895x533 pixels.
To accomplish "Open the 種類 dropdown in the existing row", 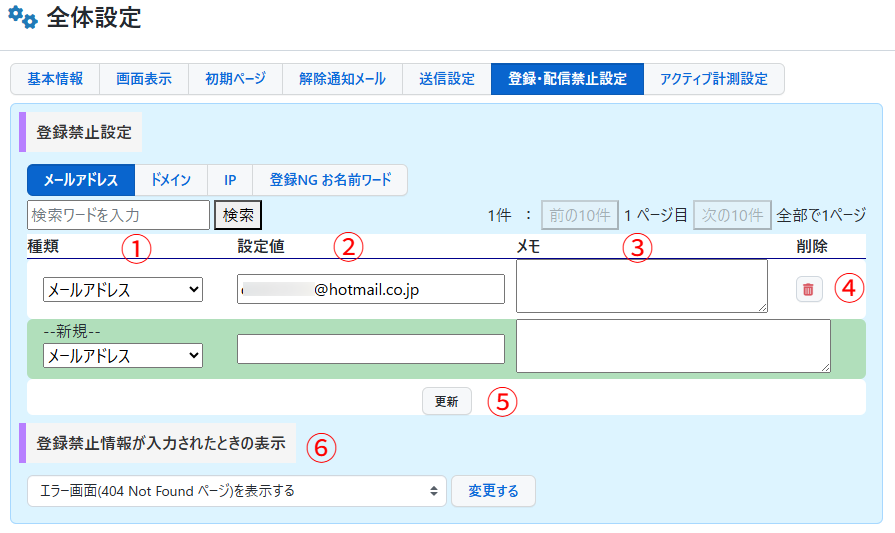I will tap(122, 290).
